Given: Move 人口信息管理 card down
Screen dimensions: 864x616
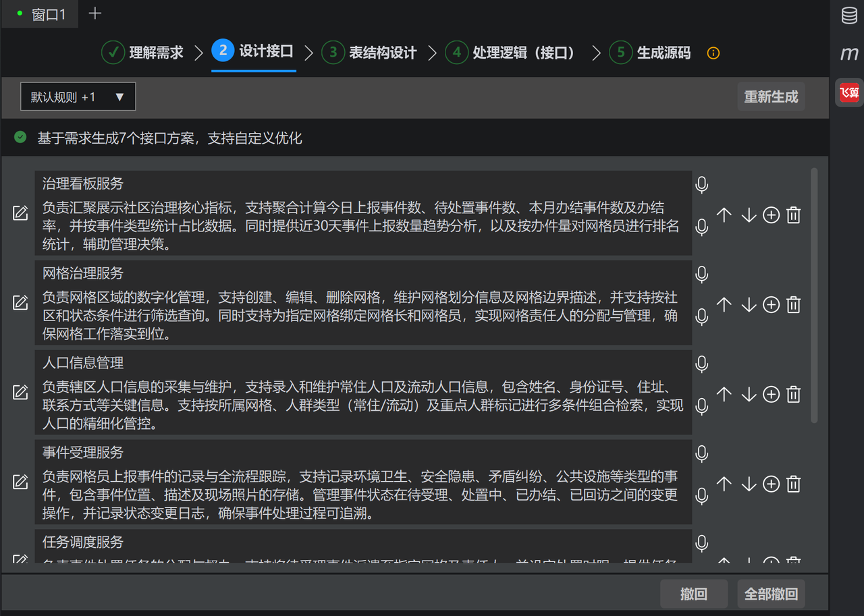Looking at the screenshot, I should (749, 394).
